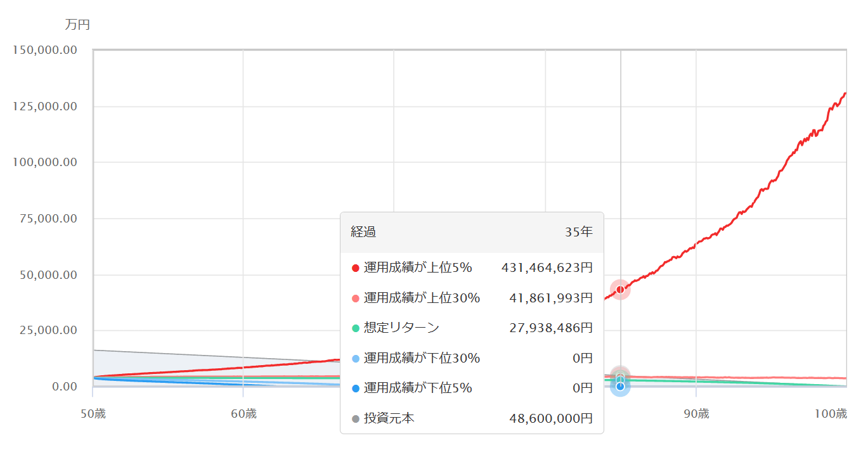Click the blue bottom 5% marker on the axis
868x457 pixels.
[620, 386]
